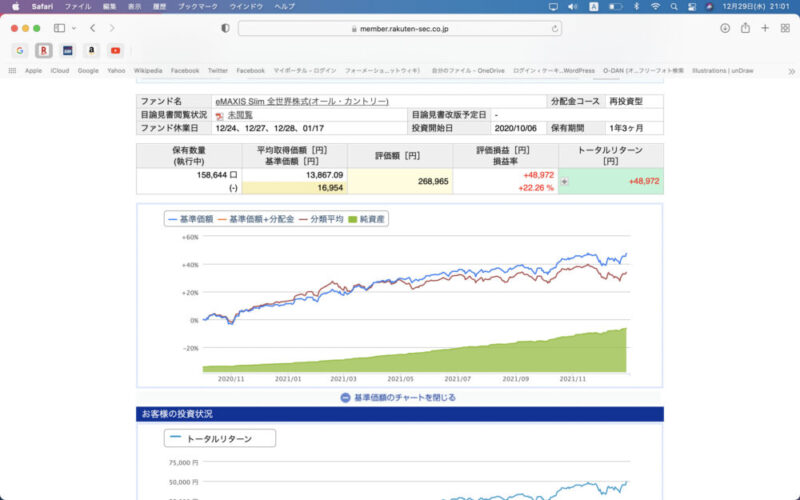The image size is (800, 500).
Task: Open the 履歴 menu
Action: coord(159,7)
